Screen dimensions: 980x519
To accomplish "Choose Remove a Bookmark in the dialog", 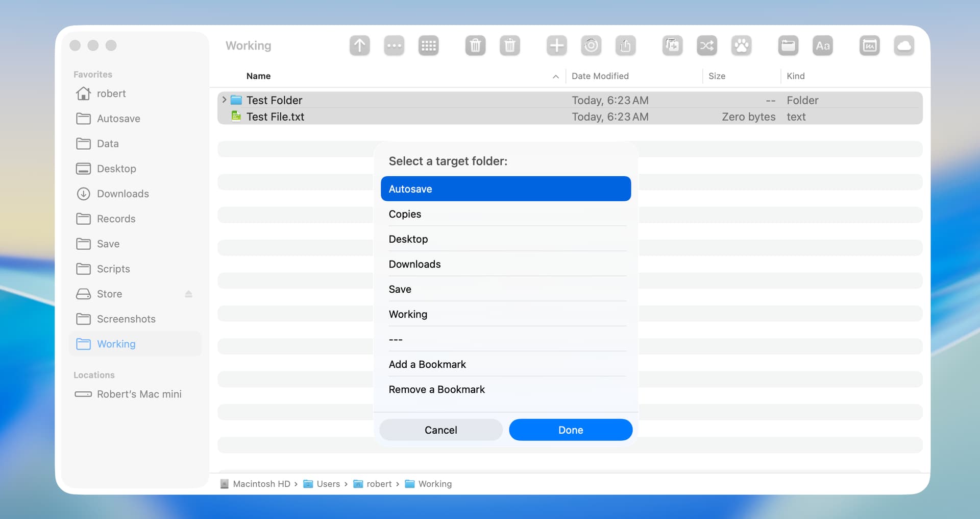I will tap(436, 389).
